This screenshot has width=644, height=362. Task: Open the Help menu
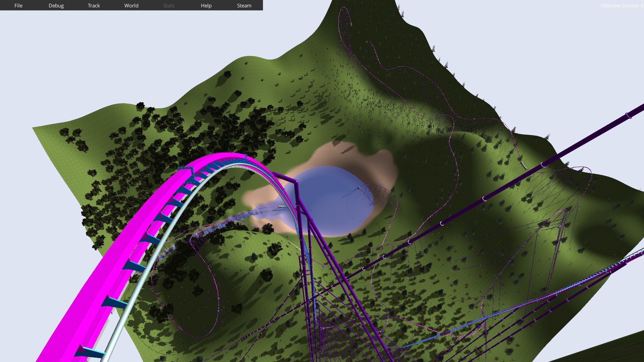click(206, 5)
